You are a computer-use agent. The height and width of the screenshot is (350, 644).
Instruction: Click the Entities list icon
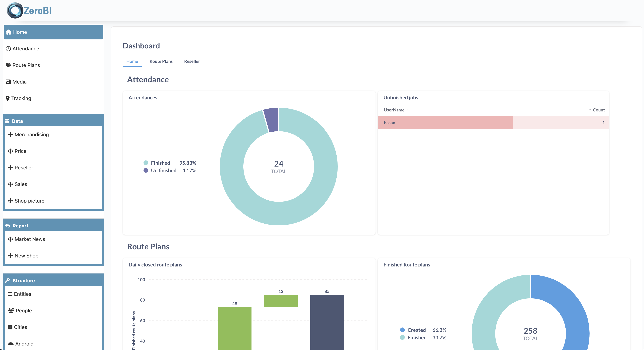(x=10, y=294)
